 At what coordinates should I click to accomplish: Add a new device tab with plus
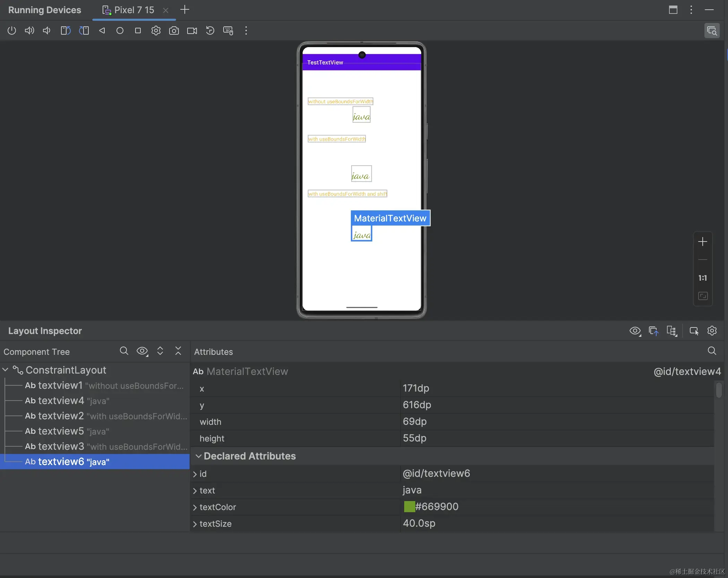click(185, 10)
